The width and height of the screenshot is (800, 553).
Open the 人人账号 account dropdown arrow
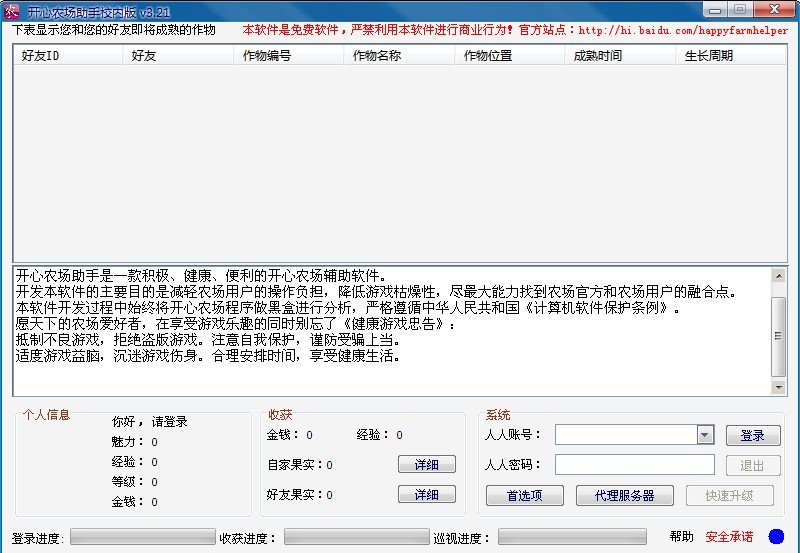coord(705,435)
